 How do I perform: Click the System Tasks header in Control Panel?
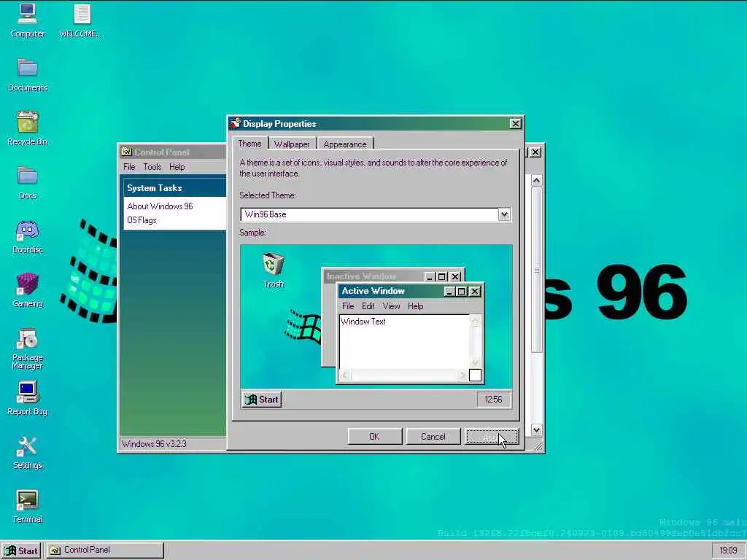[174, 187]
